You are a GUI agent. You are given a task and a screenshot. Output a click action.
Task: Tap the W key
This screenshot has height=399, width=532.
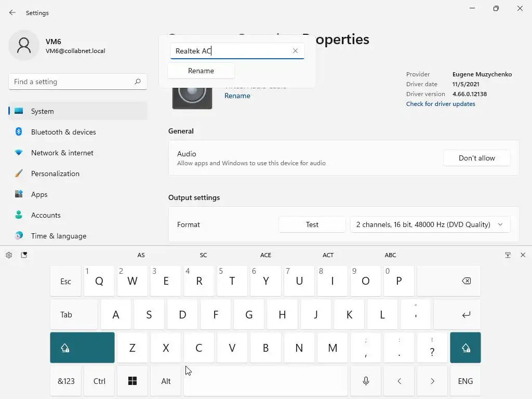[x=132, y=281]
